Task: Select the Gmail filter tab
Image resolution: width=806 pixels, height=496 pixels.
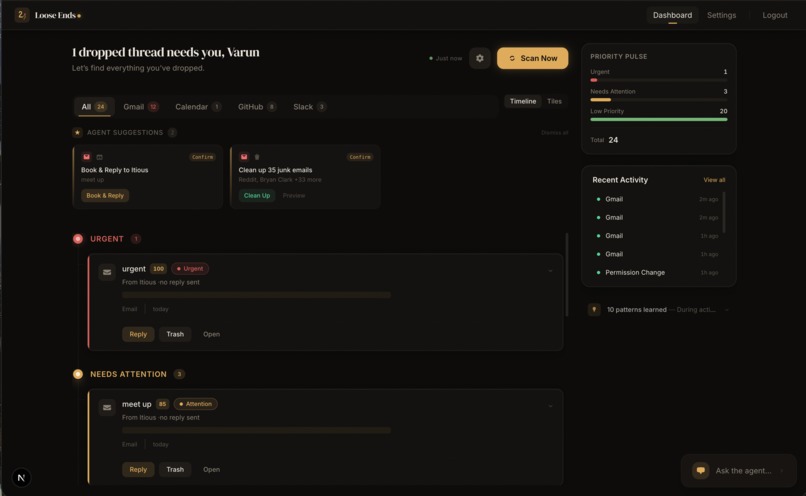Action: (x=141, y=107)
